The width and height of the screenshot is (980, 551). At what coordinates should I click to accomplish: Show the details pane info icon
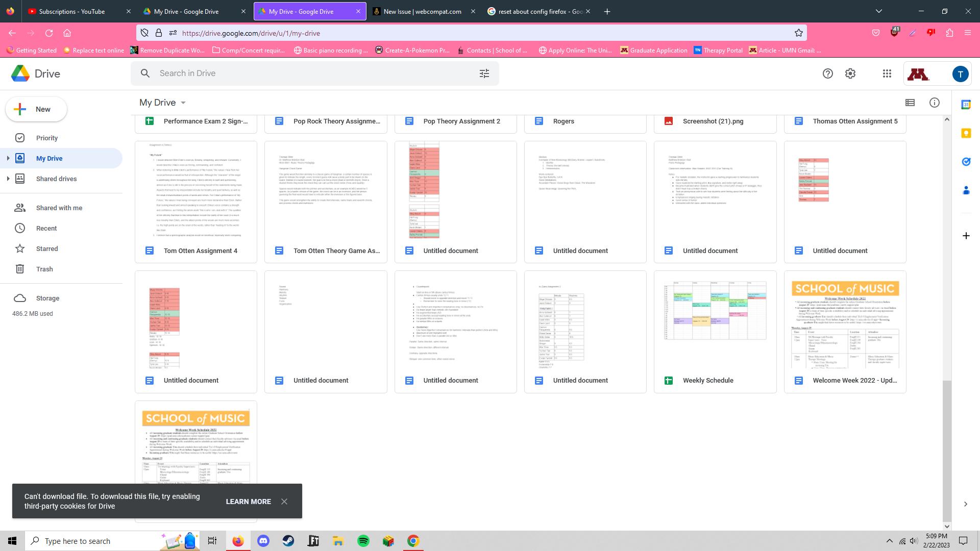pyautogui.click(x=935, y=103)
